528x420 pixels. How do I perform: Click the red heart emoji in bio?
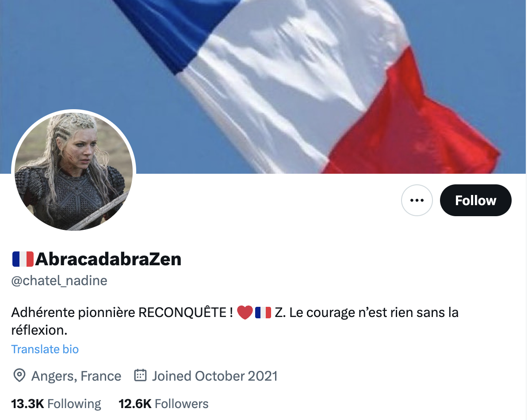[245, 312]
